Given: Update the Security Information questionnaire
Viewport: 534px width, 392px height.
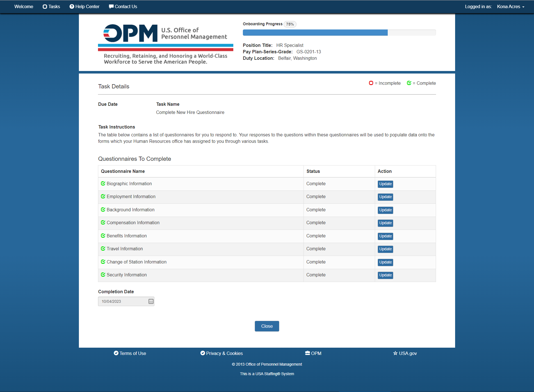Looking at the screenshot, I should pos(385,275).
